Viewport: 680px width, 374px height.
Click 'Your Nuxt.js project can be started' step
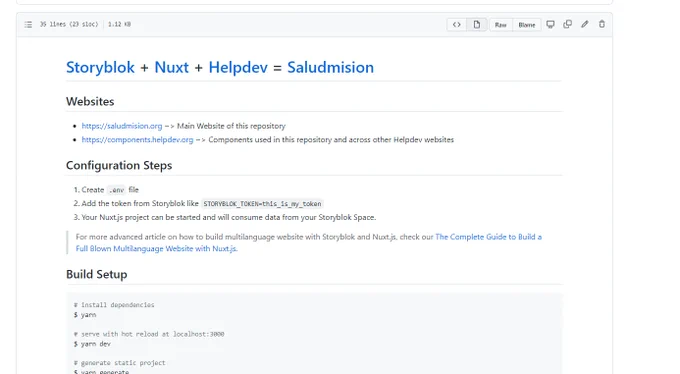coord(229,217)
